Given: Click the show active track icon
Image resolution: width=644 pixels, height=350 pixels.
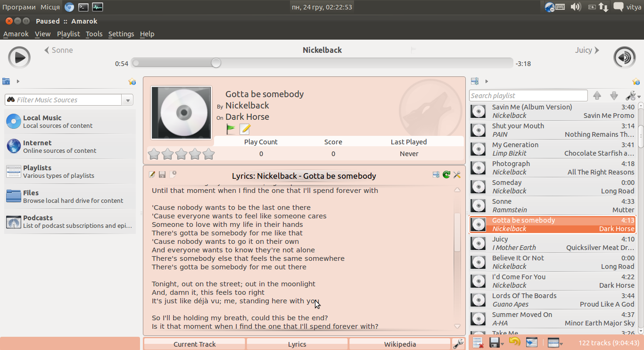Looking at the screenshot, I should tap(531, 343).
